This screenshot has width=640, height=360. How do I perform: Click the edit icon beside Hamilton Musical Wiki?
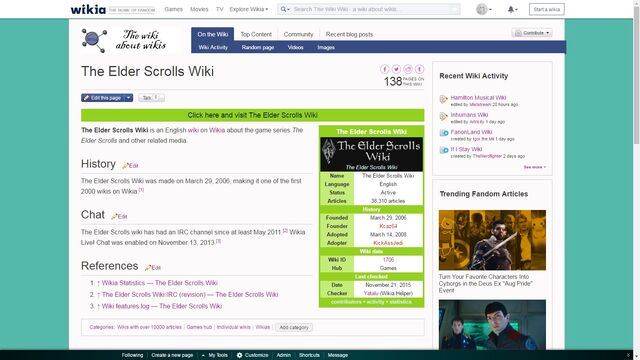coord(444,99)
